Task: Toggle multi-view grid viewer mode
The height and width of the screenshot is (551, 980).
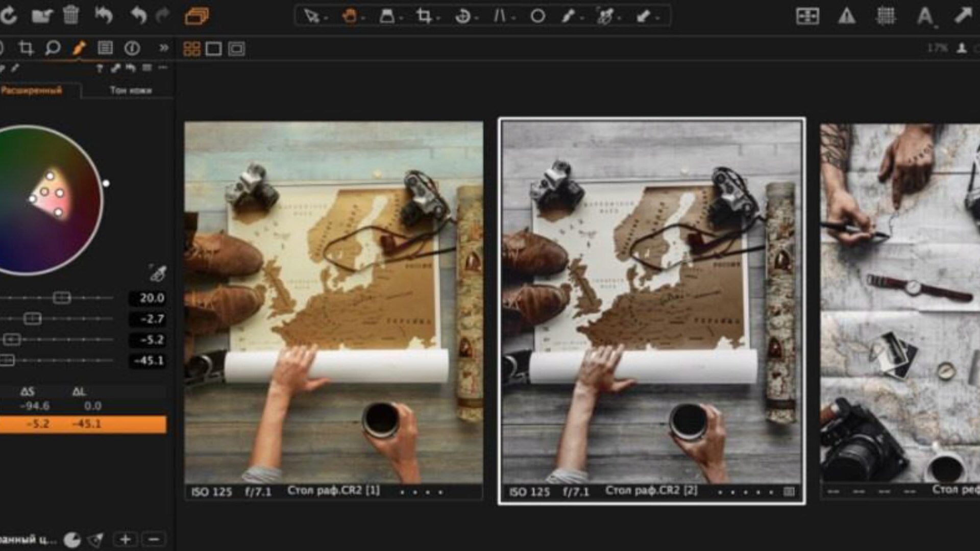Action: point(191,49)
